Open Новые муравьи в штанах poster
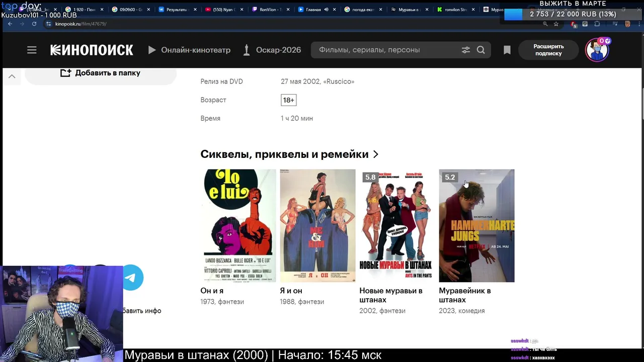This screenshot has width=644, height=362. (x=397, y=225)
